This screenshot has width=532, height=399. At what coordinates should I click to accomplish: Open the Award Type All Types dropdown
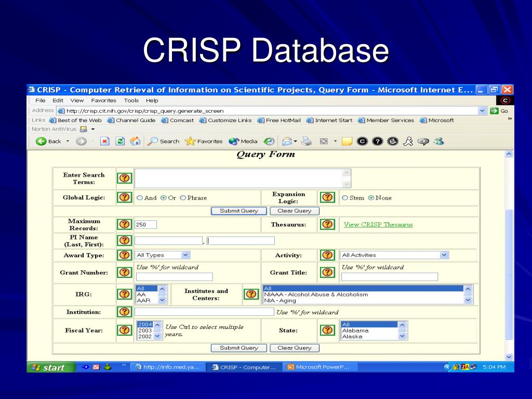click(x=163, y=255)
